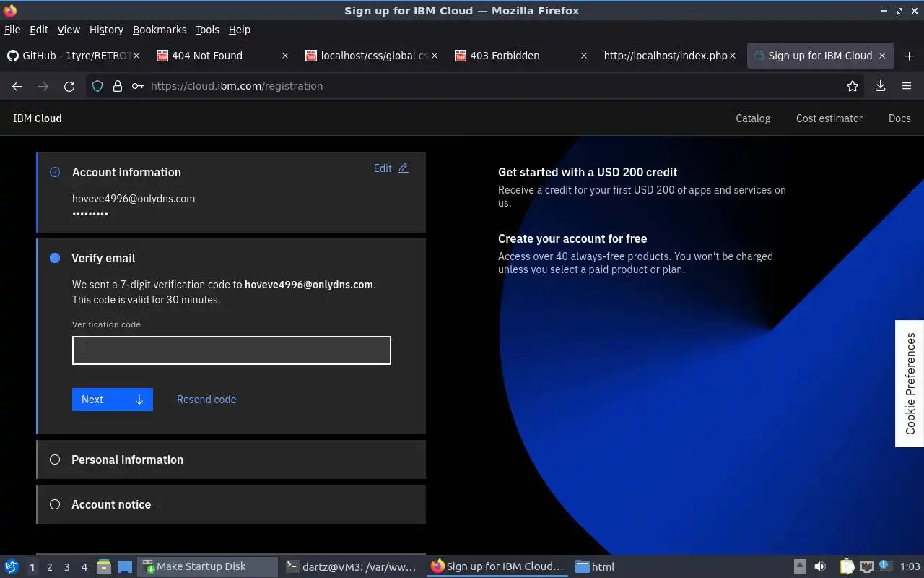Open the html folder taskbar item
The width and height of the screenshot is (924, 578).
coord(596,567)
